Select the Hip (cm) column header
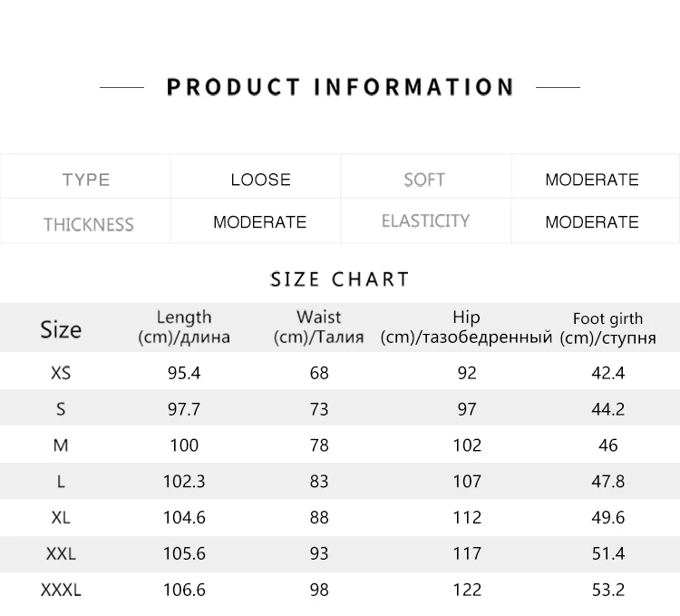680x616 pixels. pos(466,328)
